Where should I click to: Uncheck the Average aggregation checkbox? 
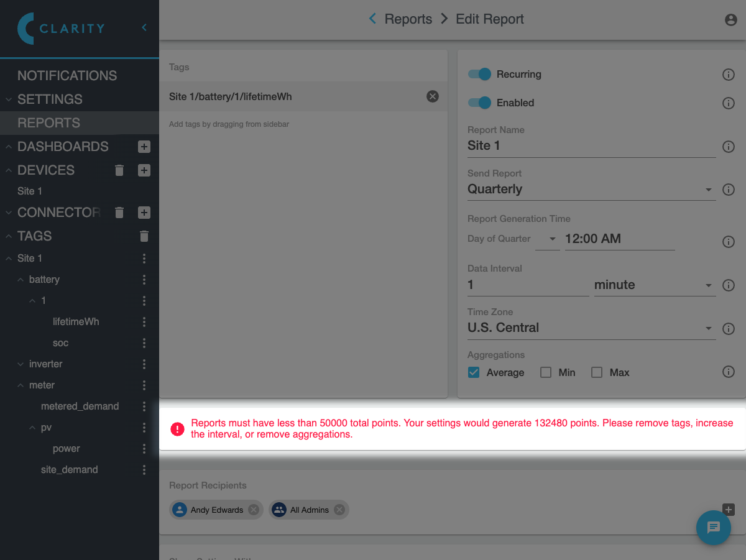coord(474,372)
